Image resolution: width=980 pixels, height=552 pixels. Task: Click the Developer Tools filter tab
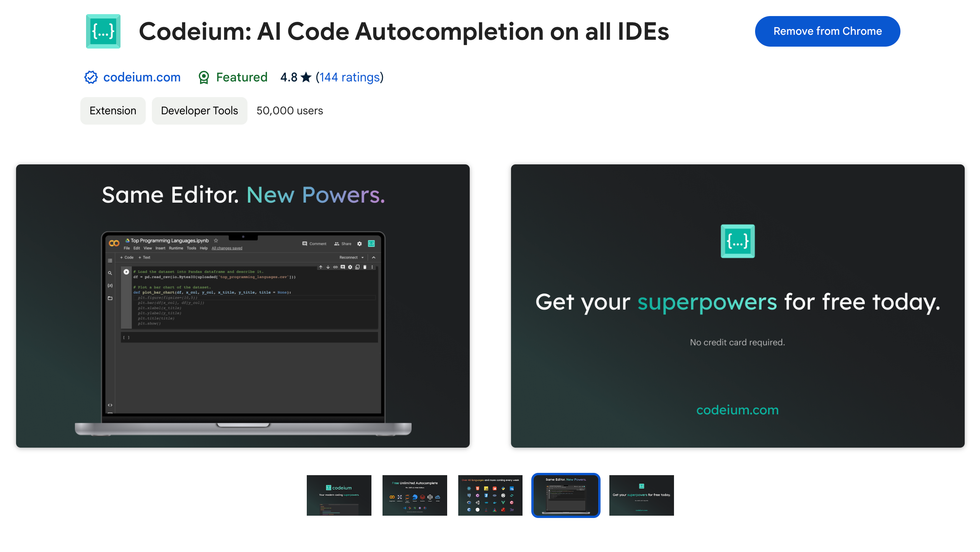point(199,110)
